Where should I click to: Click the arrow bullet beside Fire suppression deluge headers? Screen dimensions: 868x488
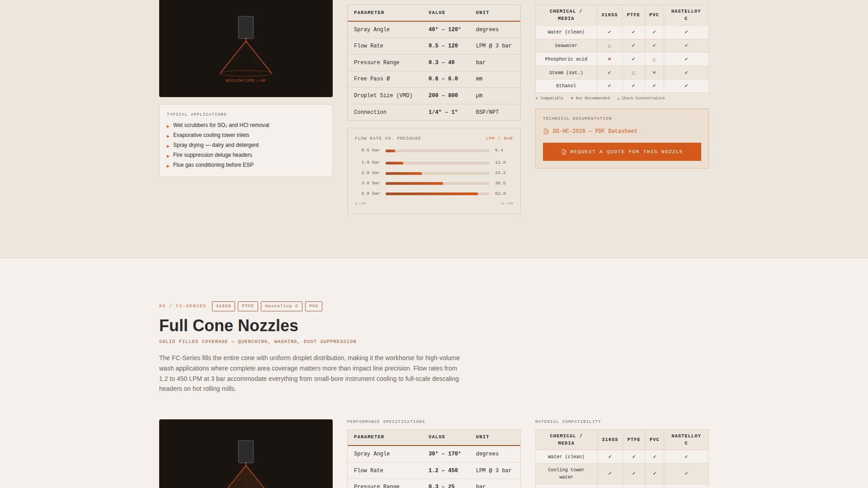(x=168, y=155)
